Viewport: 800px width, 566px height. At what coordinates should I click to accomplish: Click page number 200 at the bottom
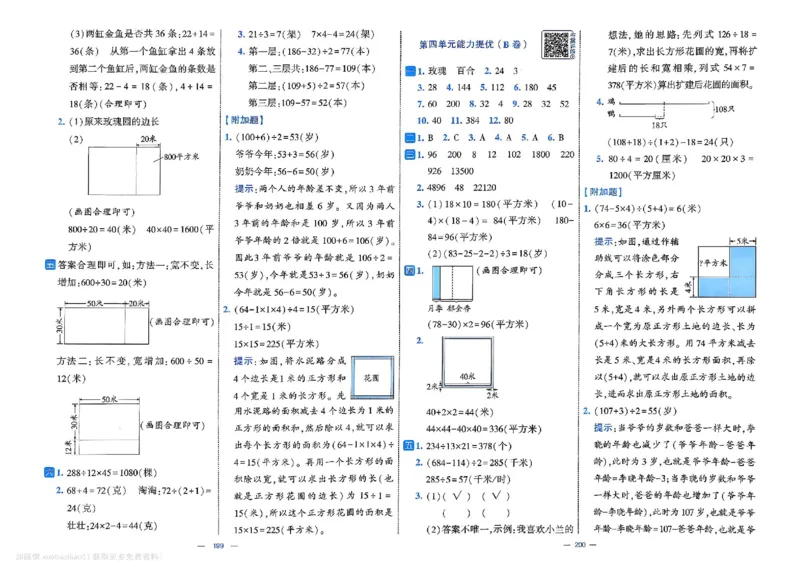pyautogui.click(x=580, y=545)
